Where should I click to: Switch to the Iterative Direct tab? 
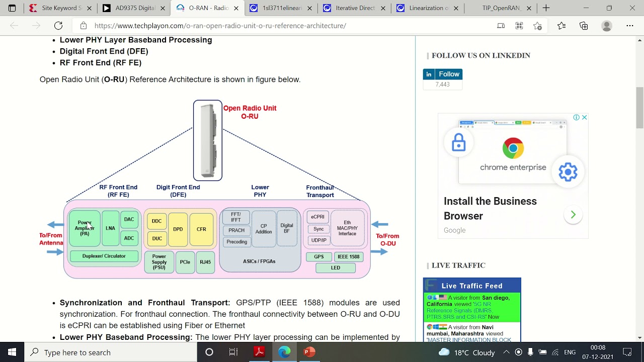pos(355,8)
